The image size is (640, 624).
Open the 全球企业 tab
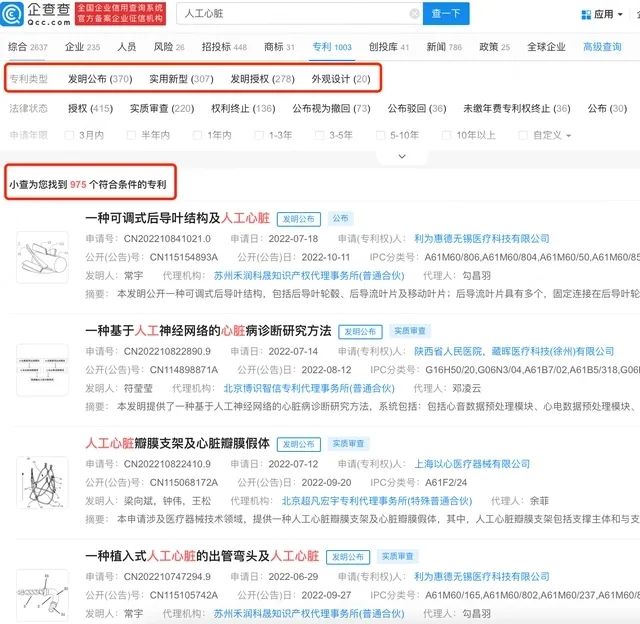546,47
